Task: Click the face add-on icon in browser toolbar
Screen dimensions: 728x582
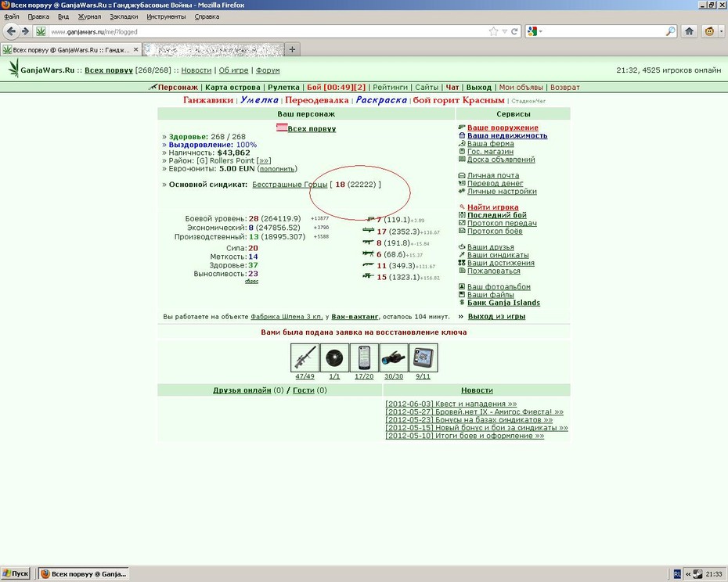Action: click(x=709, y=31)
